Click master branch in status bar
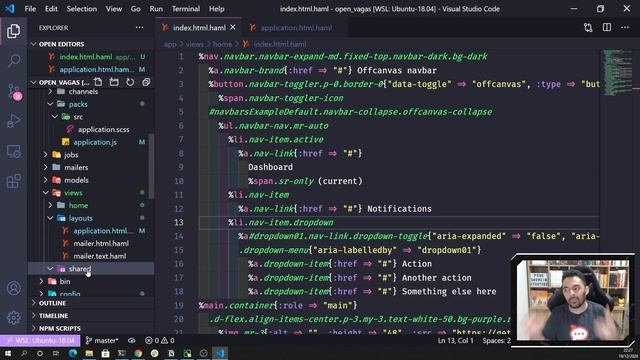The height and width of the screenshot is (360, 640). pyautogui.click(x=102, y=340)
